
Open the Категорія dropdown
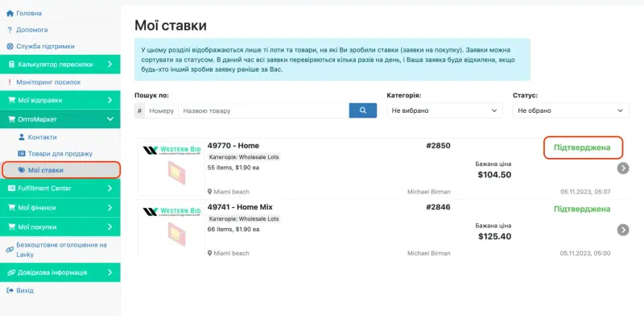click(444, 110)
